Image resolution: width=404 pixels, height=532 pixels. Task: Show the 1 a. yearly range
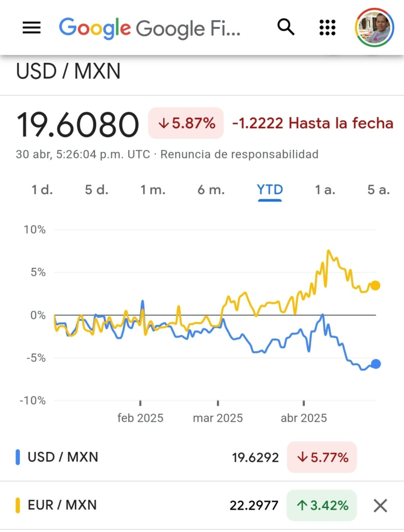click(325, 190)
